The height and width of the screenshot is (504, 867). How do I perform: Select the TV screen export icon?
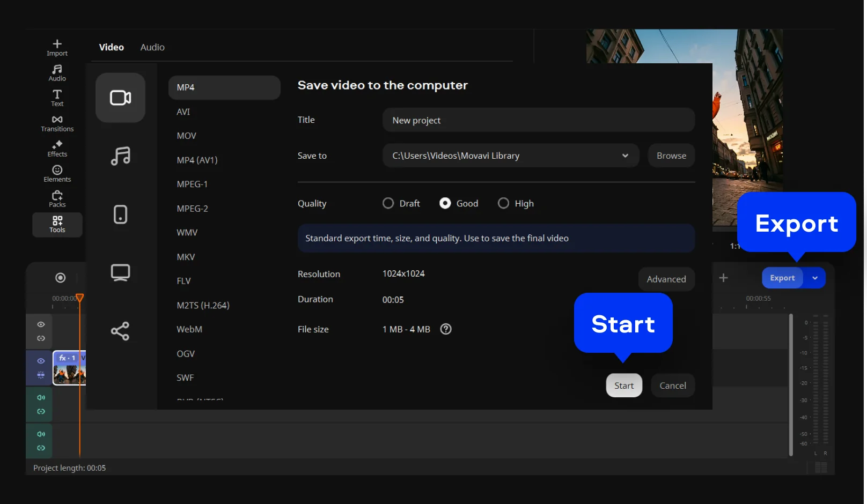[x=120, y=272]
